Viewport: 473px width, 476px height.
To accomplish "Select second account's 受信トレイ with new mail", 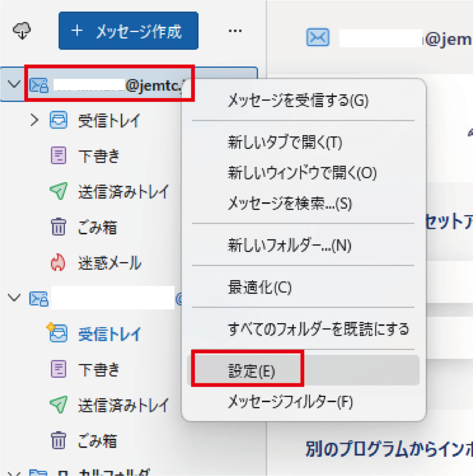I will pos(109,334).
